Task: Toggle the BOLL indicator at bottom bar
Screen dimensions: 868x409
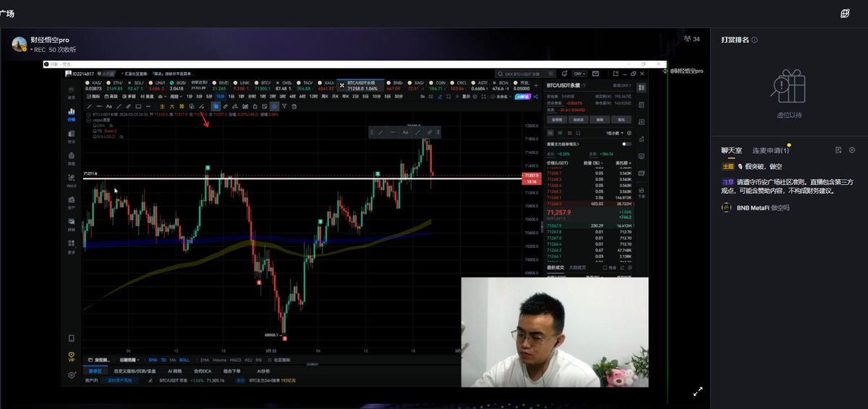Action: (x=184, y=360)
